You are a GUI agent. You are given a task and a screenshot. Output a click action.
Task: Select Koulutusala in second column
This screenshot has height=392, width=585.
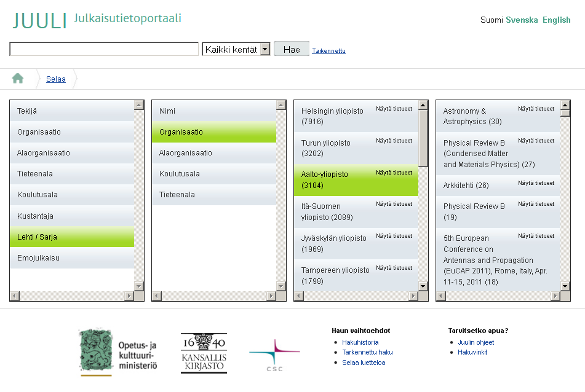tap(214, 174)
